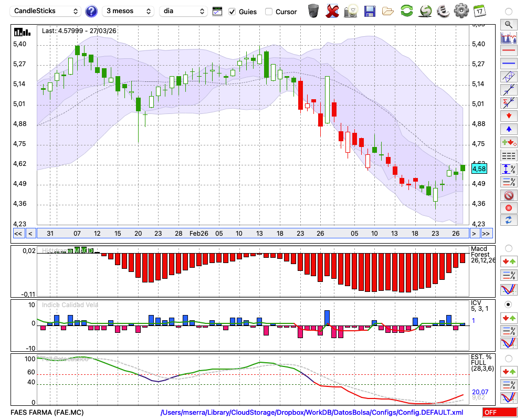This screenshot has height=420, width=525.
Task: Open the folder icon in top toolbar
Action: coord(388,10)
